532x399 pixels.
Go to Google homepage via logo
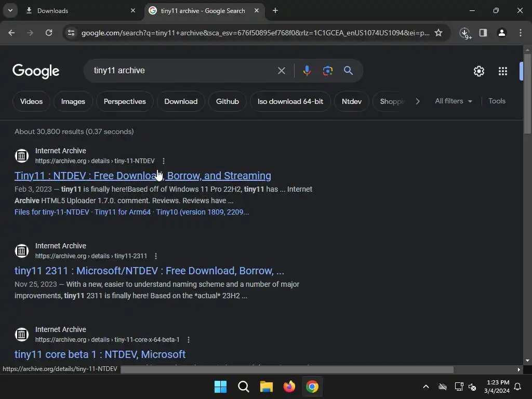(36, 71)
